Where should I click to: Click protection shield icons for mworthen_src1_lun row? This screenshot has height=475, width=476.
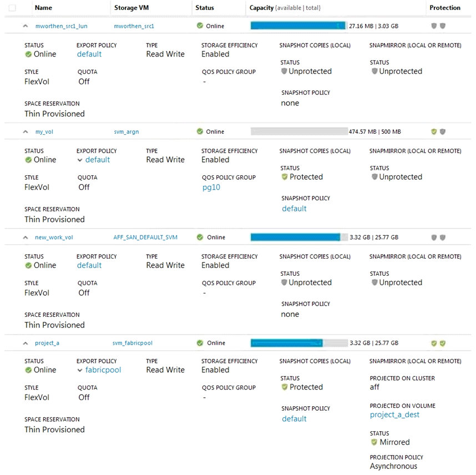[438, 26]
